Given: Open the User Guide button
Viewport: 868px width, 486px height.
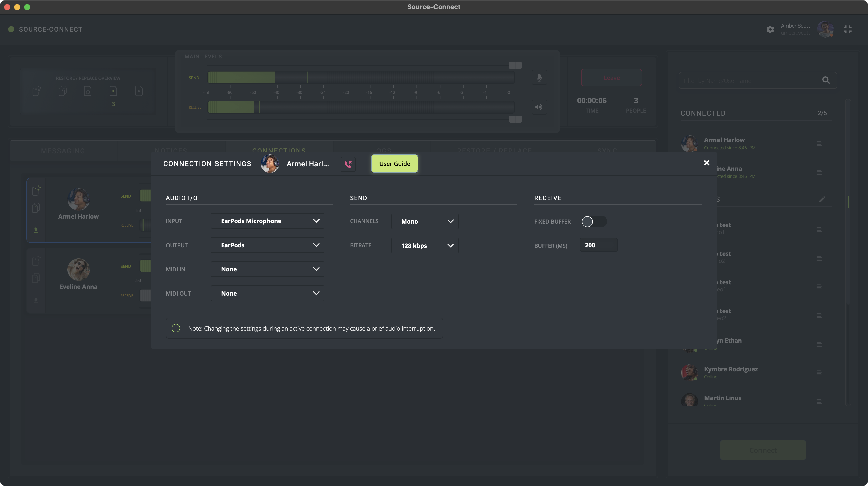Looking at the screenshot, I should point(395,163).
